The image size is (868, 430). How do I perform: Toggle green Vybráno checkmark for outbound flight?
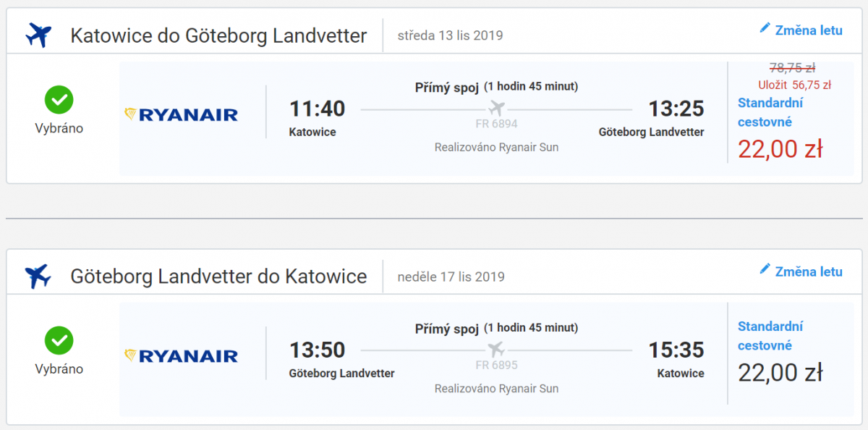click(x=59, y=100)
